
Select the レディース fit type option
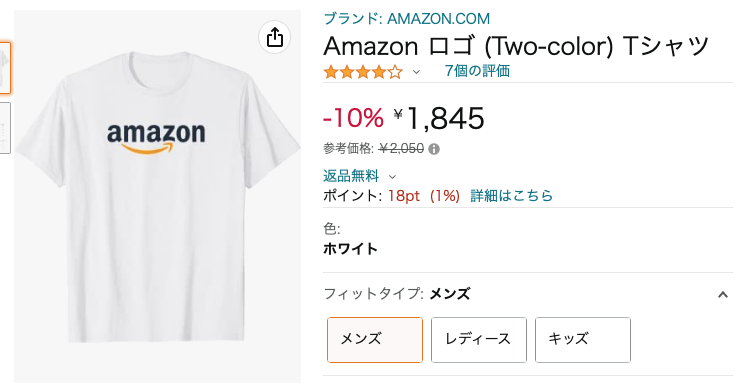point(479,340)
